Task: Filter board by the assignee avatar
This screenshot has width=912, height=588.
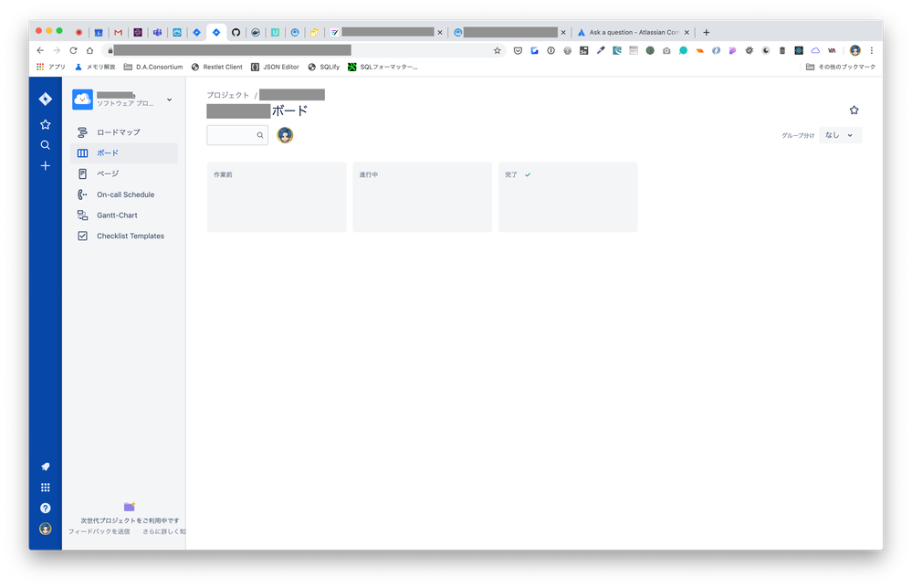Action: click(x=285, y=135)
